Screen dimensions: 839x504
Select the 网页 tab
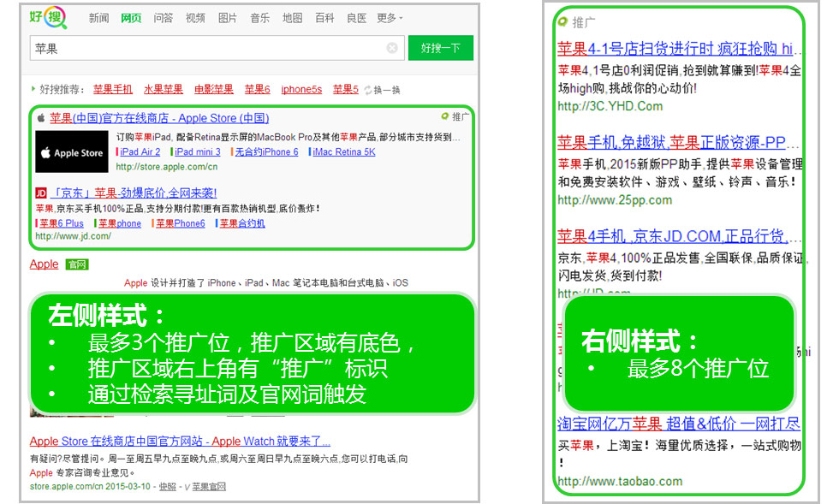click(x=131, y=18)
